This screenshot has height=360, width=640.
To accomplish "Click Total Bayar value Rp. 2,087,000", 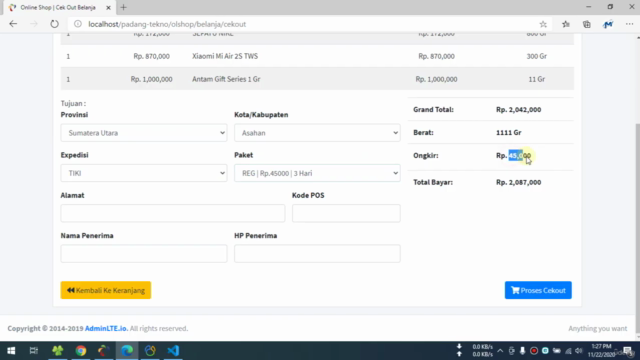I will (x=518, y=182).
